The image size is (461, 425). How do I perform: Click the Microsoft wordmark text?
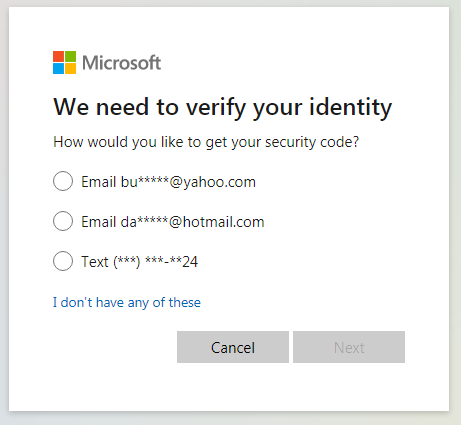122,63
